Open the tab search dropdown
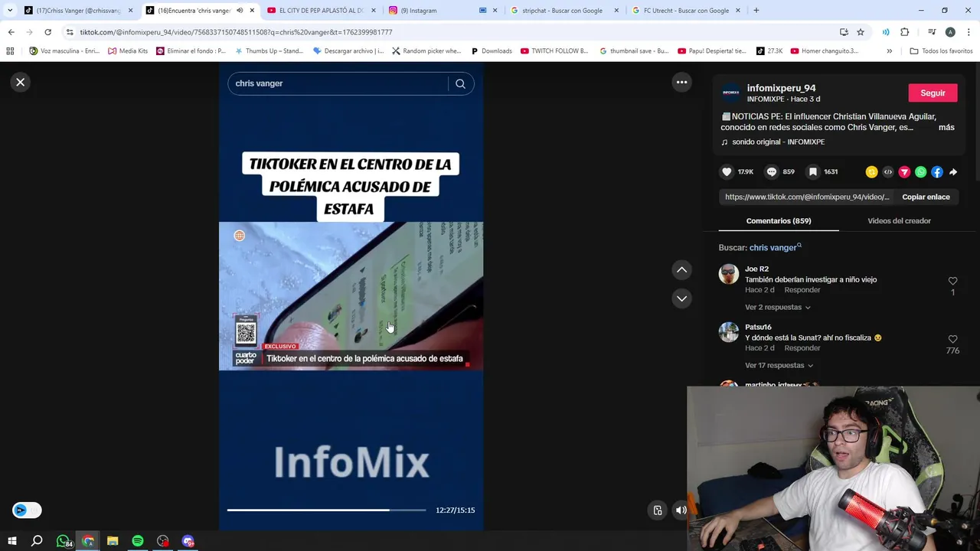 [x=10, y=10]
